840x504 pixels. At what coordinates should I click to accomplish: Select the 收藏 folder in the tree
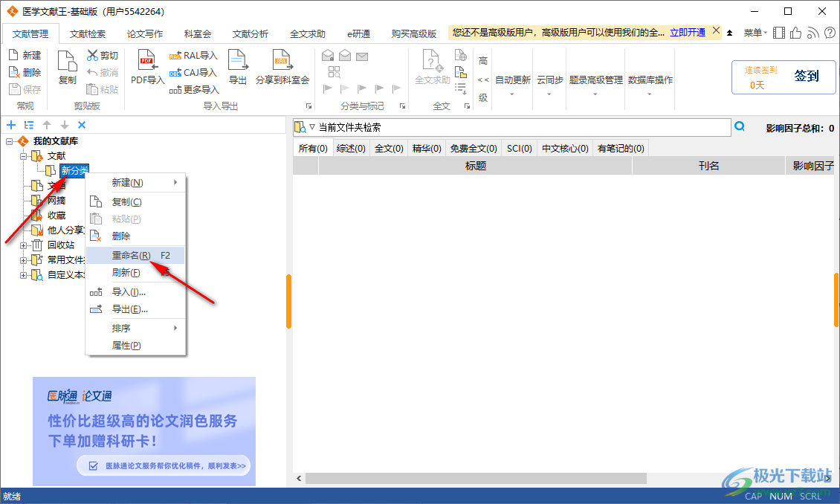(x=56, y=216)
